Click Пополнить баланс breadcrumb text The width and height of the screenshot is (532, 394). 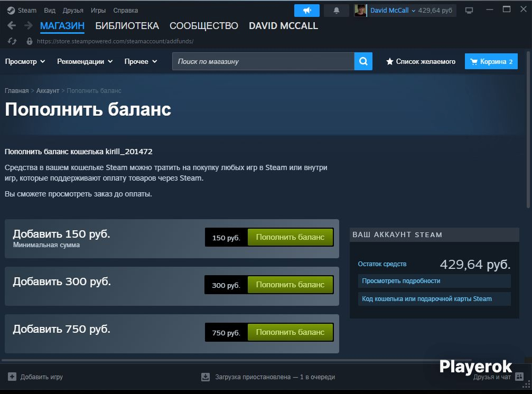(x=94, y=90)
